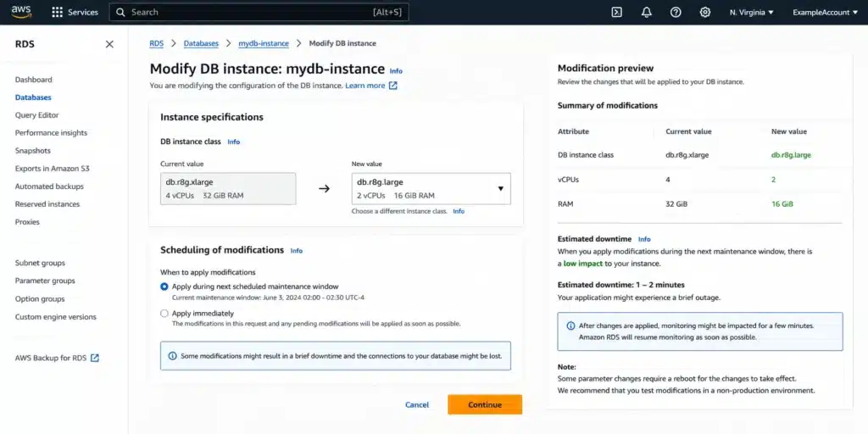Click the Services menu label
This screenshot has height=434, width=868.
click(x=83, y=12)
